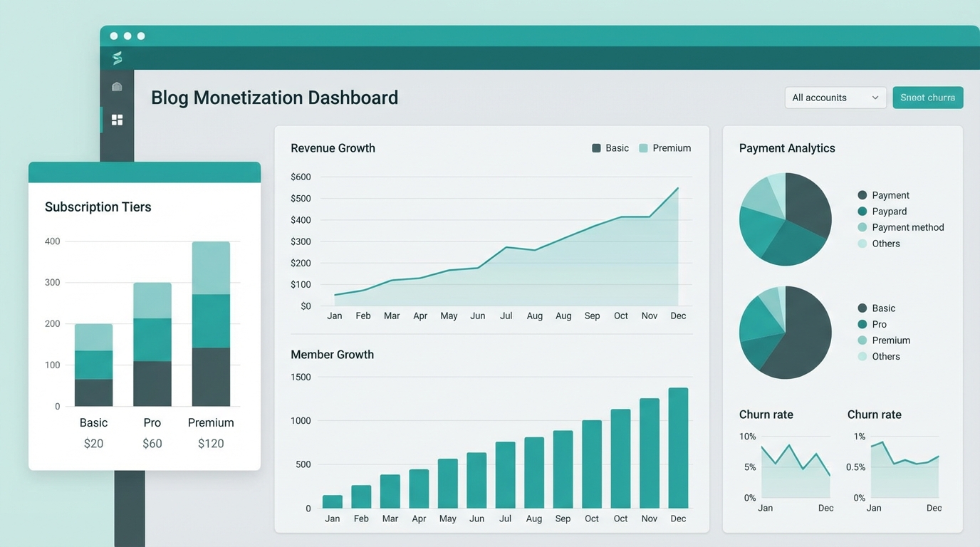Click the Sneet churra button
The image size is (980, 547).
pos(927,98)
